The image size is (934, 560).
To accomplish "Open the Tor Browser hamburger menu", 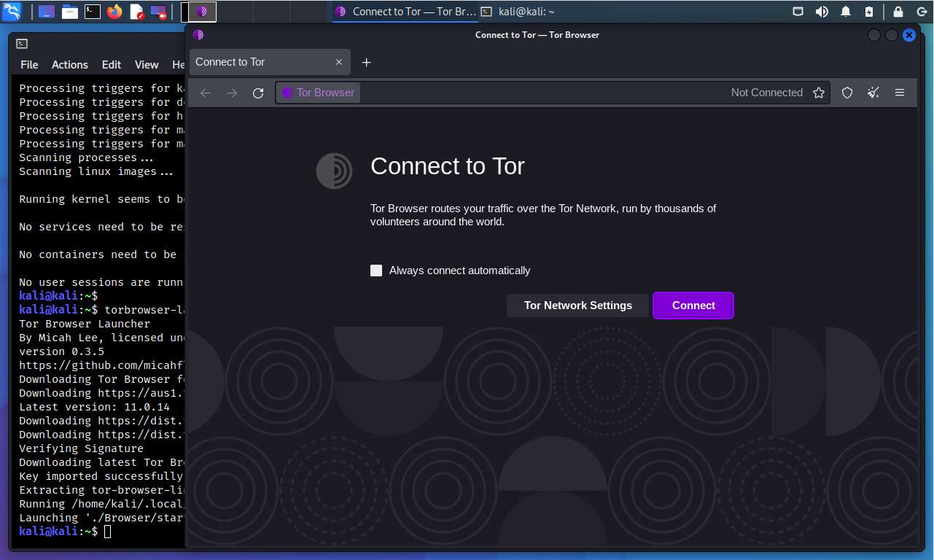I will pos(900,93).
